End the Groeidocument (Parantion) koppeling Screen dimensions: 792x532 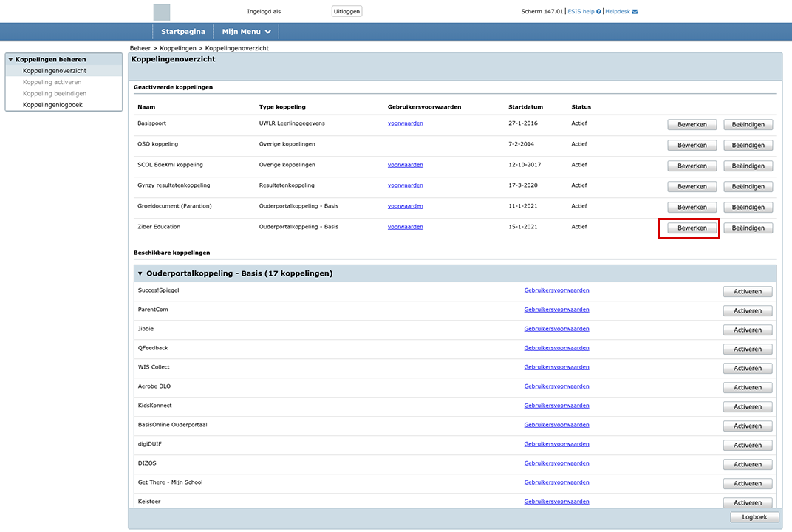point(748,207)
